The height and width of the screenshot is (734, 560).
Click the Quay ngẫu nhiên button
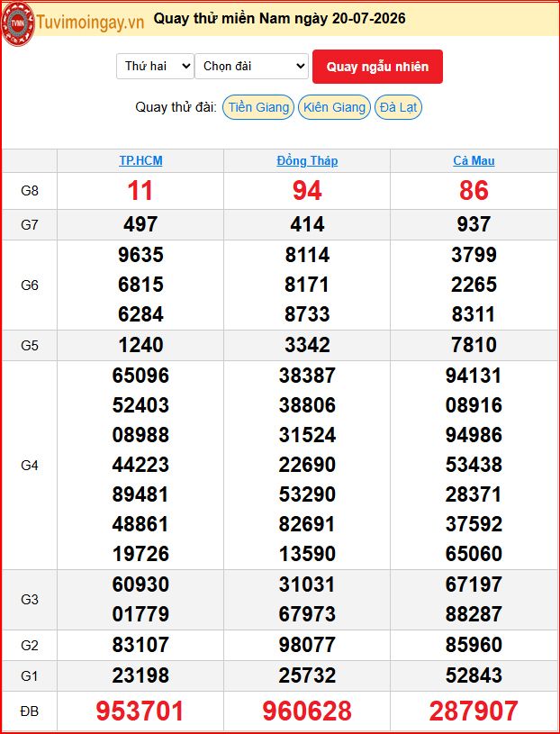[x=377, y=67]
